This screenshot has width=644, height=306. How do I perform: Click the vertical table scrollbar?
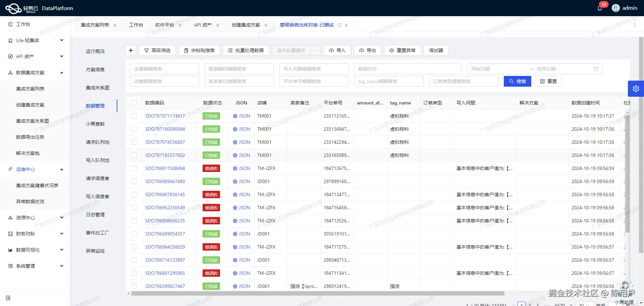[x=627, y=174]
